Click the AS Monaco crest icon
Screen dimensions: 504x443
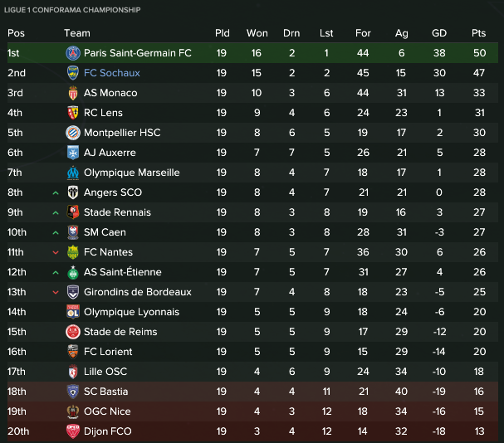pyautogui.click(x=73, y=93)
